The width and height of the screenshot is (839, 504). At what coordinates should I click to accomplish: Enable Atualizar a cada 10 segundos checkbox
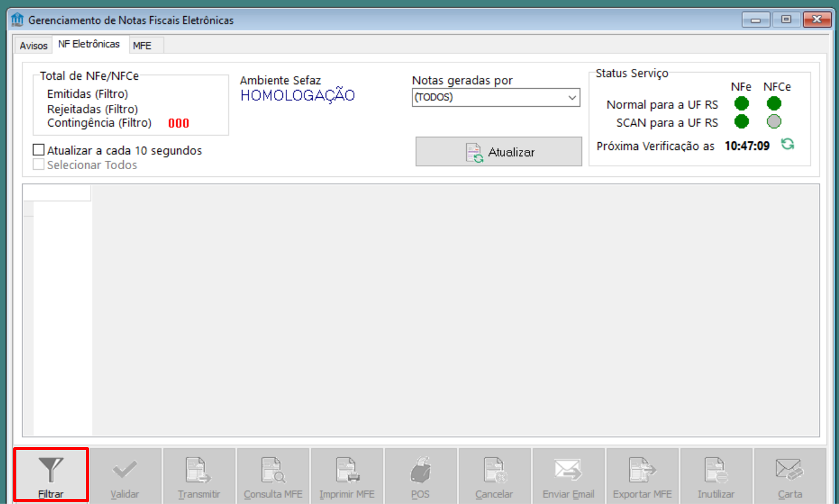coord(39,151)
